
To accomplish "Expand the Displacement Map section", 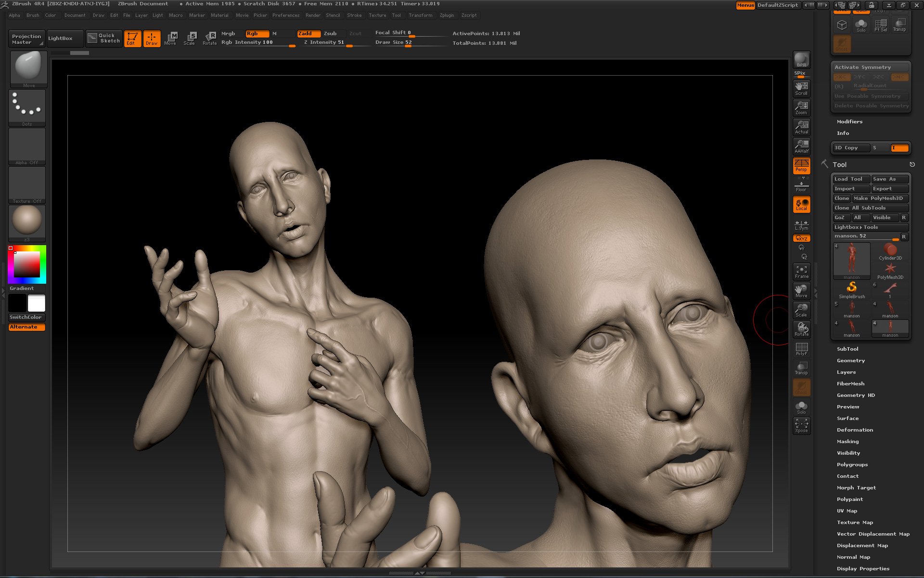I will (862, 546).
